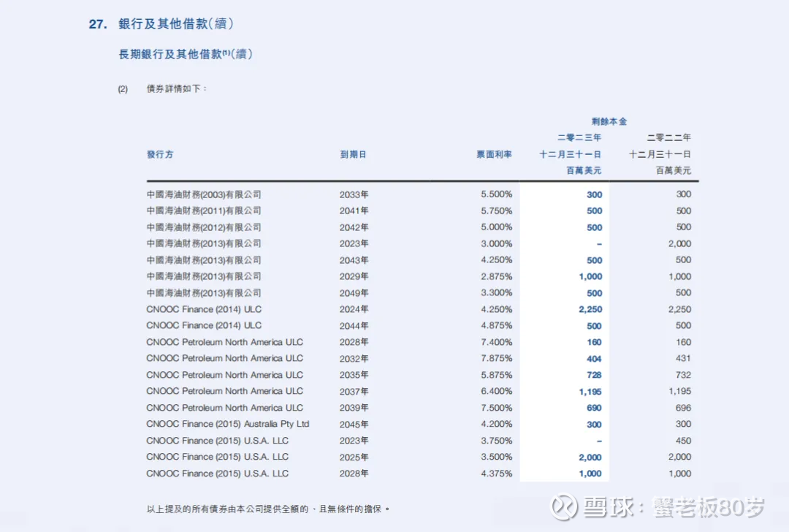Select the 4.375% coupon rate

(497, 474)
